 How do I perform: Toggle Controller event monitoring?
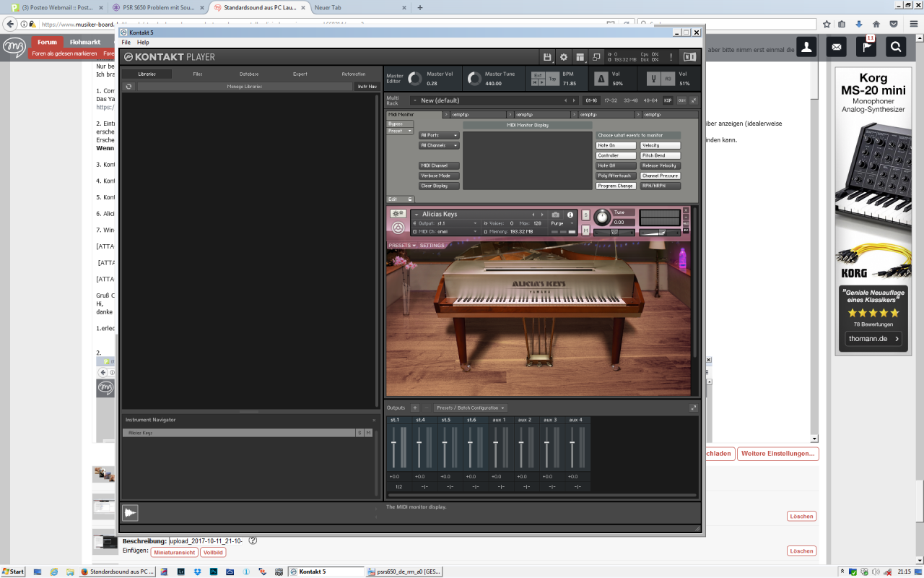tap(616, 155)
